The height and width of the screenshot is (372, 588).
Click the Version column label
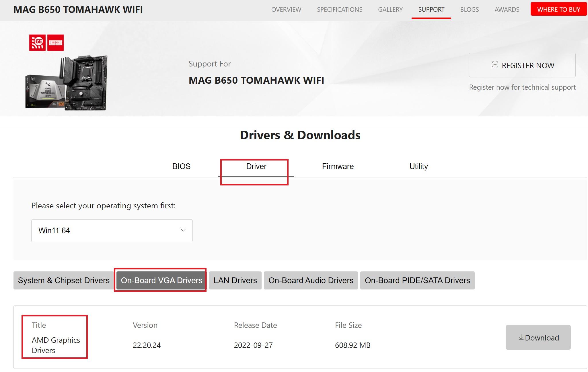tap(145, 325)
